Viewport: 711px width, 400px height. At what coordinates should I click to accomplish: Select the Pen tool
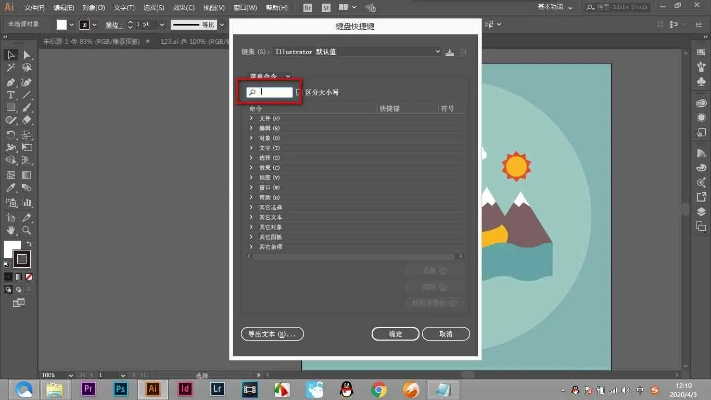pos(10,81)
